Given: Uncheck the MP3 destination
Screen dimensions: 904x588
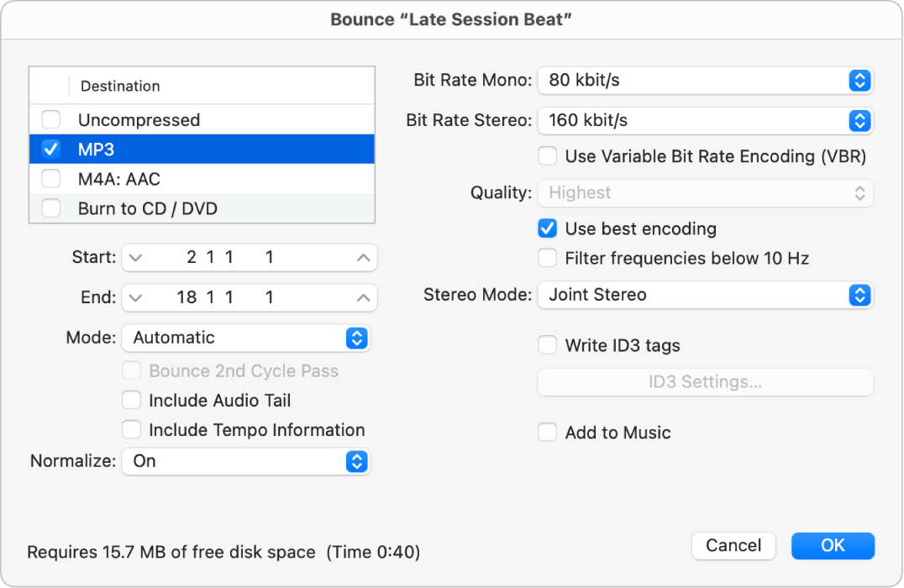Looking at the screenshot, I should tap(50, 149).
